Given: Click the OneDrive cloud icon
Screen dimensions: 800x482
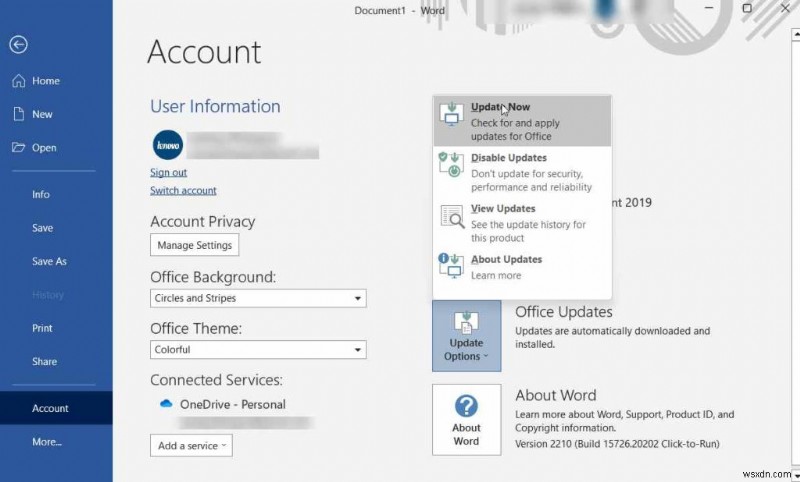Looking at the screenshot, I should 166,404.
